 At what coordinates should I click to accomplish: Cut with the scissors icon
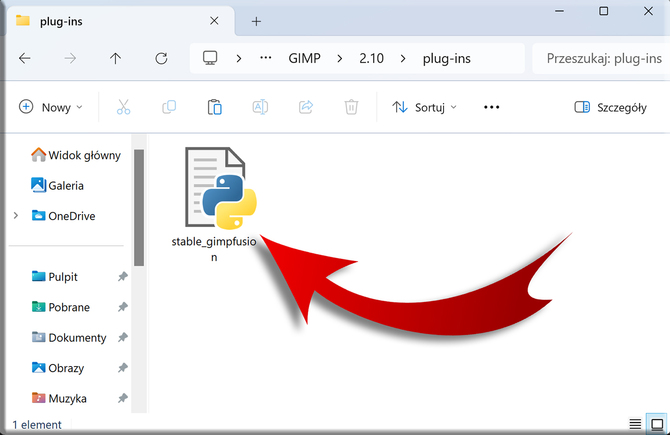(x=123, y=107)
